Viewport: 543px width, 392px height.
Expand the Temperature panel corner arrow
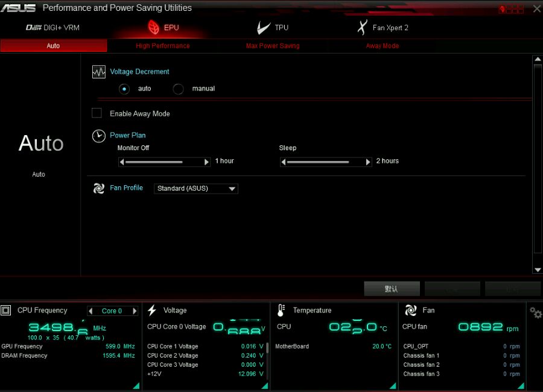tap(393, 385)
